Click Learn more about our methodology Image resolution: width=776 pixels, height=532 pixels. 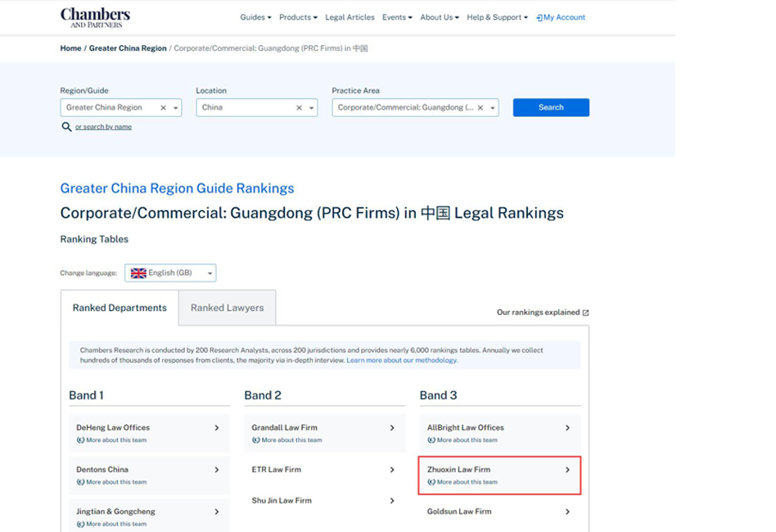pyautogui.click(x=402, y=360)
